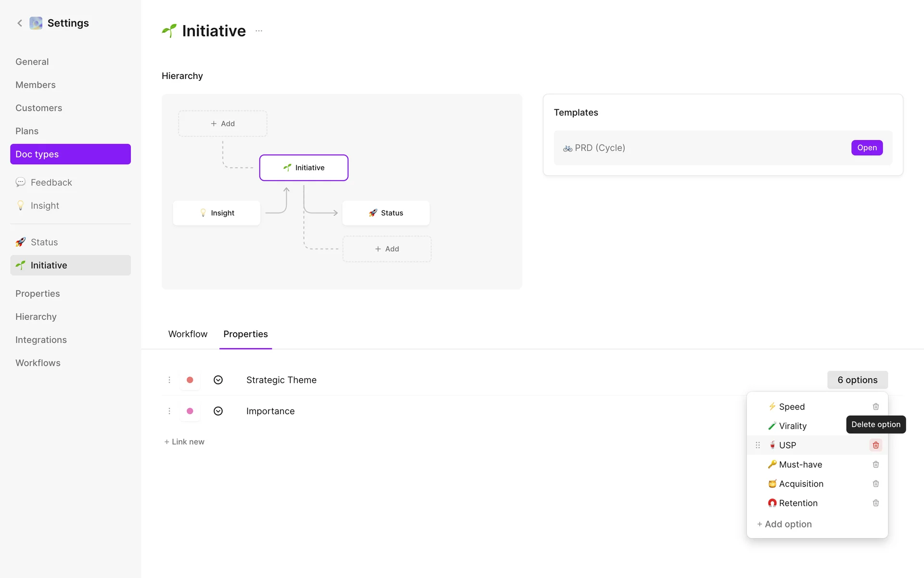Open select-type icon for Importance property
924x578 pixels.
tap(218, 411)
